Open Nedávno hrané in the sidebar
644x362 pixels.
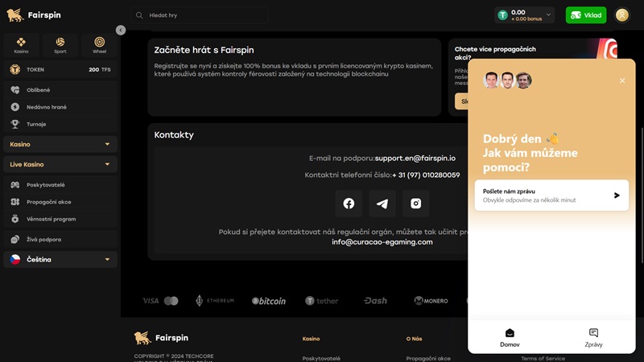(60, 107)
